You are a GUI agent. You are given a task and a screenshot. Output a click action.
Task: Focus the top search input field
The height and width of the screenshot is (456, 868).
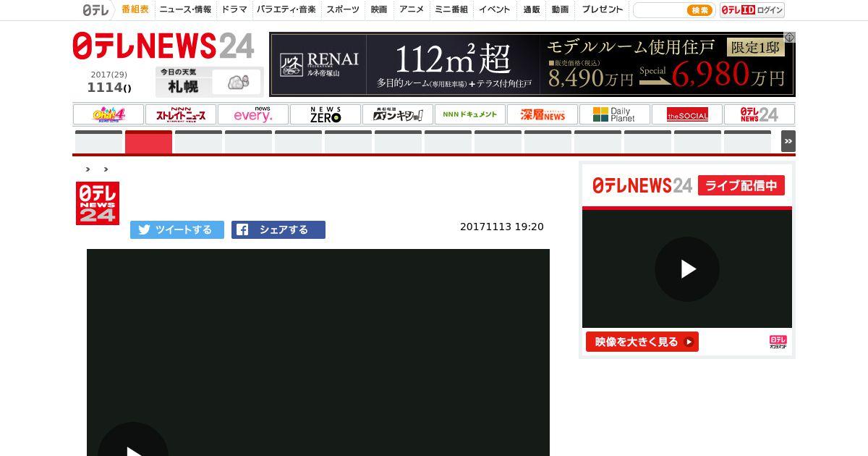tap(658, 10)
